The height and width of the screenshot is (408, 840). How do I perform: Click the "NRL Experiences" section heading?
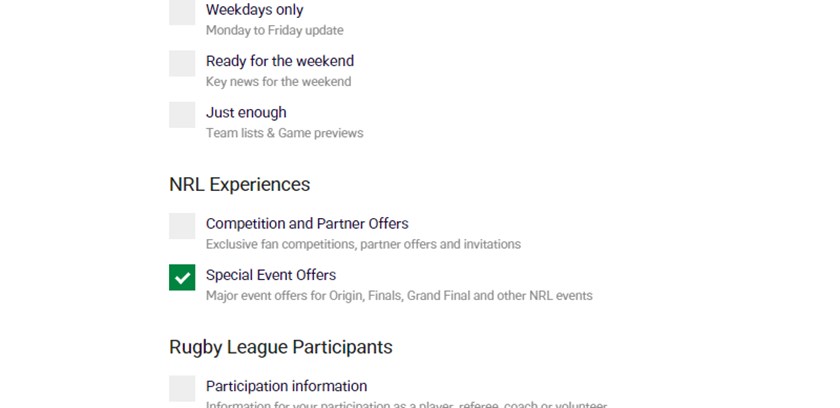pos(240,184)
